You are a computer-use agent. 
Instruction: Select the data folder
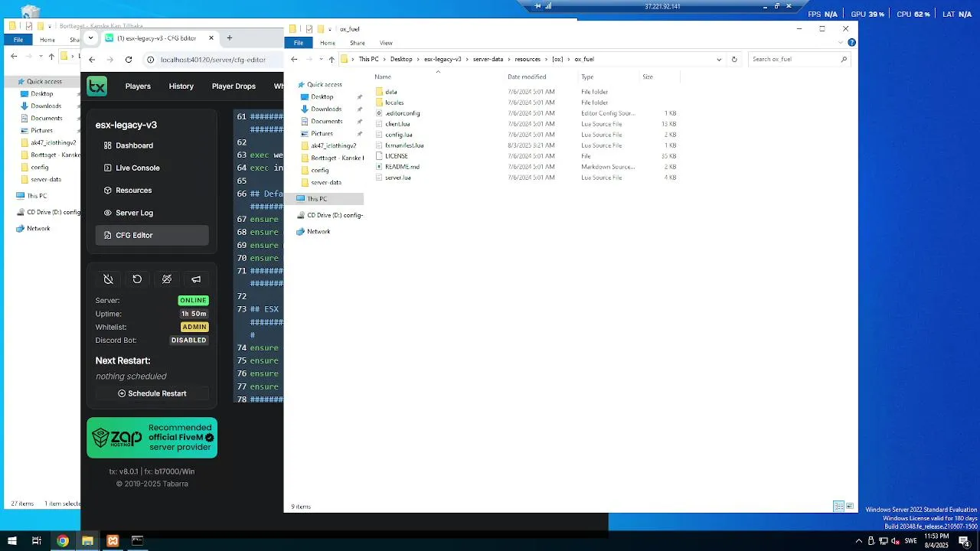(x=391, y=92)
